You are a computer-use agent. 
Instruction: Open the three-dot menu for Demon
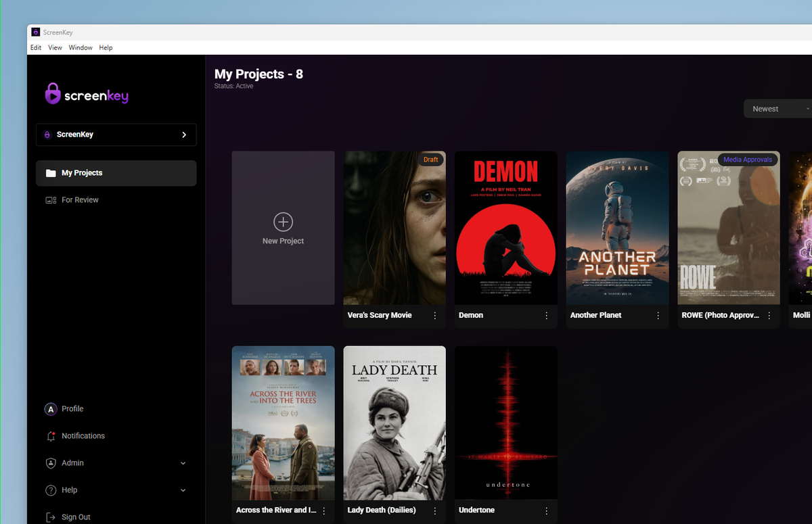tap(547, 316)
